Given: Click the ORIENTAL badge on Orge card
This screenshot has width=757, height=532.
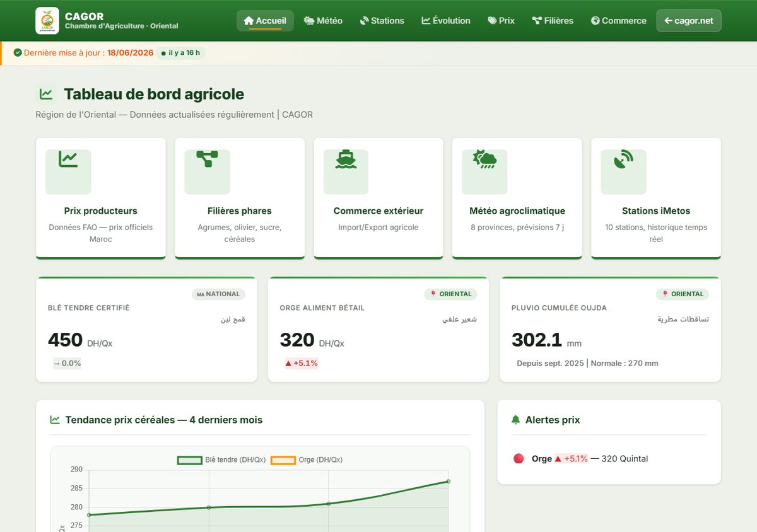Looking at the screenshot, I should coord(450,294).
